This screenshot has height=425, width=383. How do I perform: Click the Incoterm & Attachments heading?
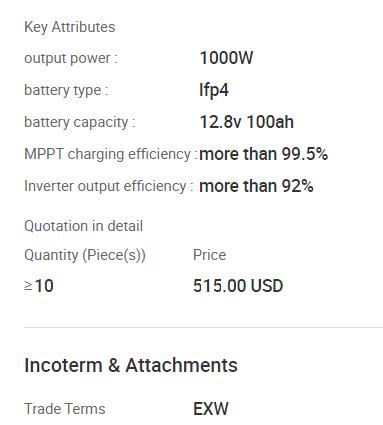pyautogui.click(x=131, y=365)
